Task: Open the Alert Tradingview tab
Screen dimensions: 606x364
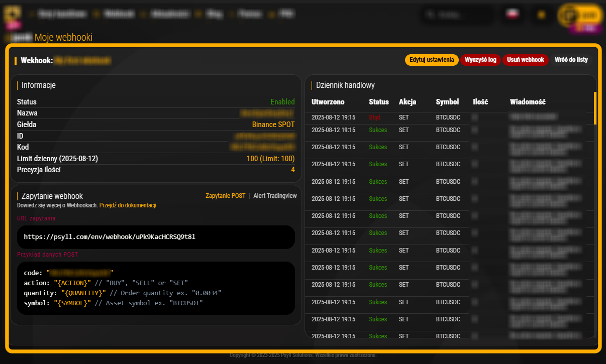Action: tap(275, 196)
